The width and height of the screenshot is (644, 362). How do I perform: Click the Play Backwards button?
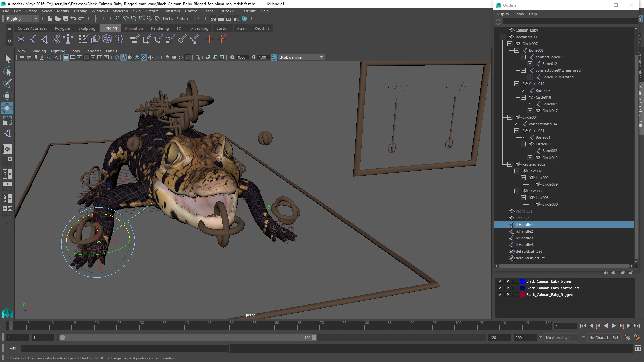click(x=606, y=326)
